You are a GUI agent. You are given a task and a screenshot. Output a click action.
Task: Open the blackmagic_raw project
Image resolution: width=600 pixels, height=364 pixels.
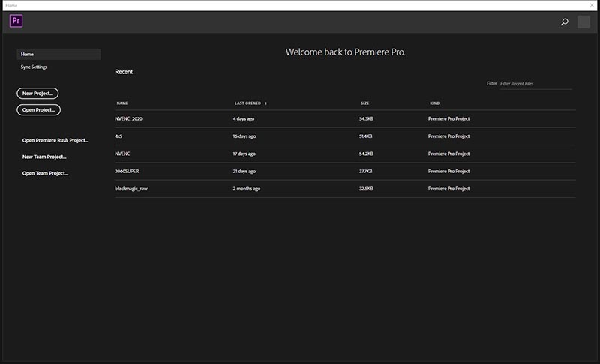(131, 189)
